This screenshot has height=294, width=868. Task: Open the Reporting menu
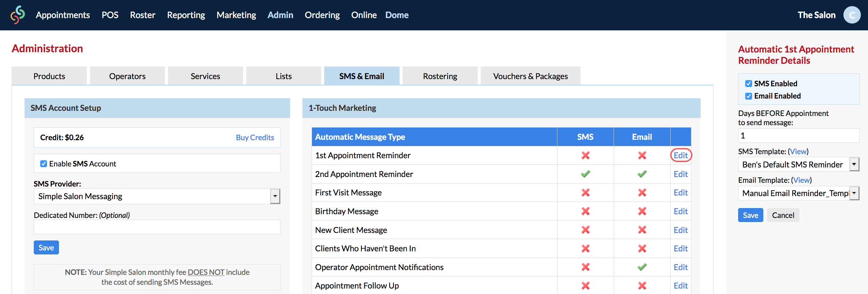[x=186, y=15]
